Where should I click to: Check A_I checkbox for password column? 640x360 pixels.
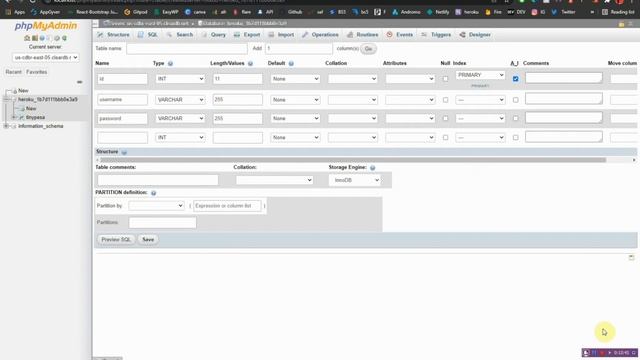tap(516, 118)
